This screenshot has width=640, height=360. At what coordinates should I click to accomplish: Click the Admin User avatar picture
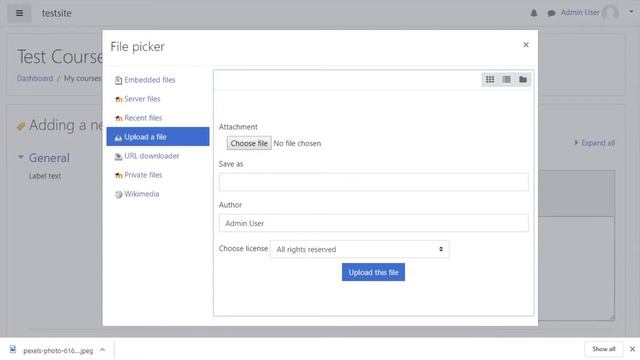(610, 13)
